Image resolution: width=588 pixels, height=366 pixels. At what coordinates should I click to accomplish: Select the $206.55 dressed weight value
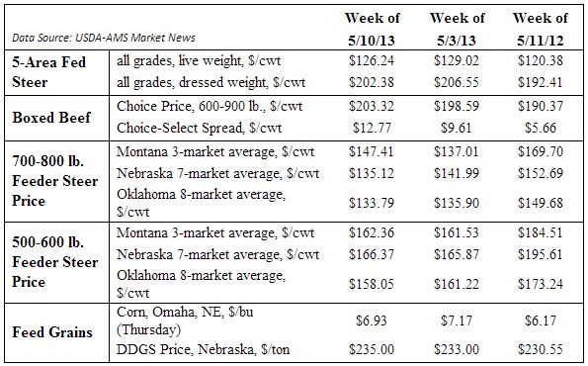click(x=457, y=82)
